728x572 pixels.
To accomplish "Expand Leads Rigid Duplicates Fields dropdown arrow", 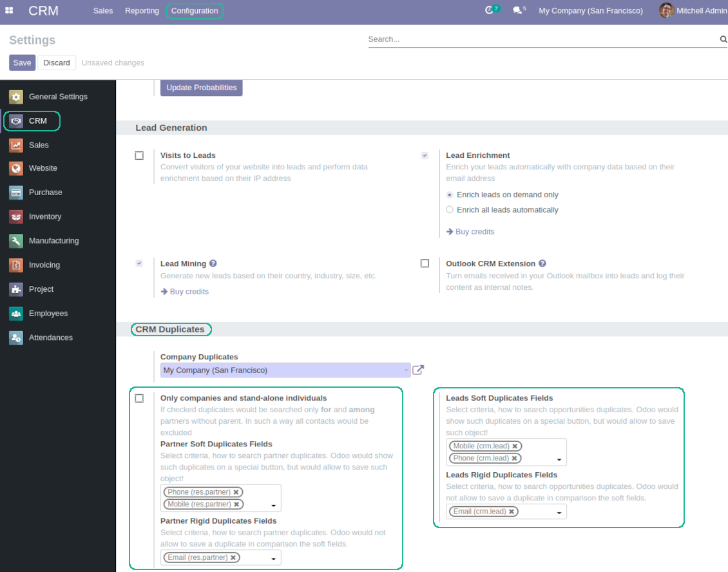I will [x=559, y=513].
